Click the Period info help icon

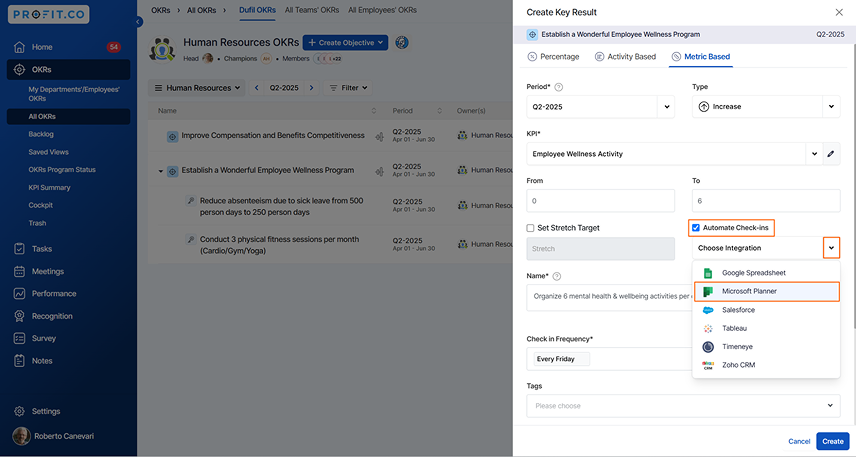coord(558,87)
